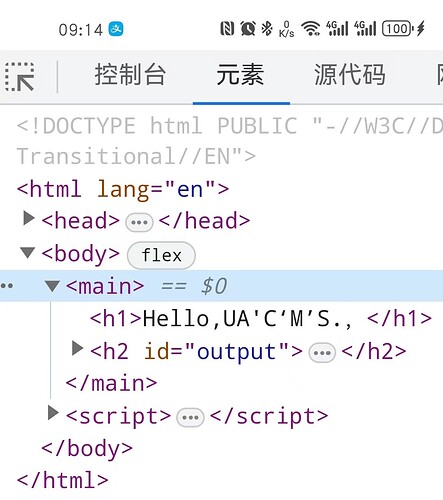
Task: Select the h1 Hello,UA'C'M'S., node
Action: [261, 319]
